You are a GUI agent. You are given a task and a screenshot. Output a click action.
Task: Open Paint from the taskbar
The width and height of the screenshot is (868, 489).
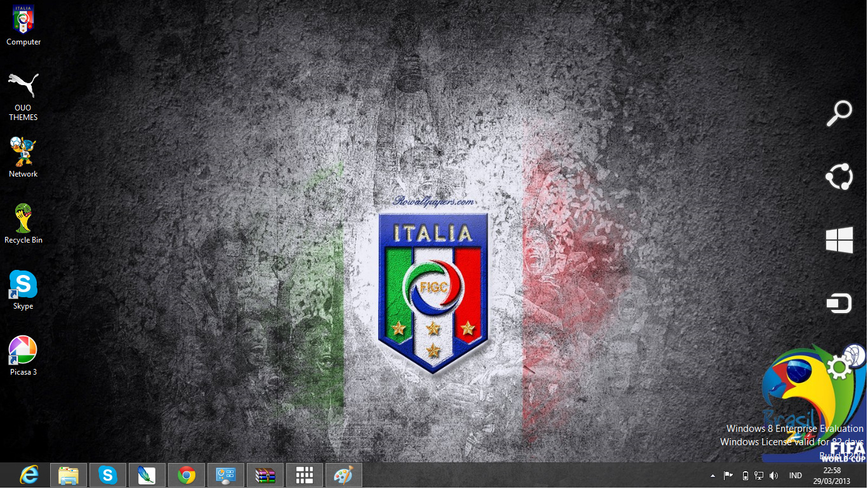coord(343,474)
